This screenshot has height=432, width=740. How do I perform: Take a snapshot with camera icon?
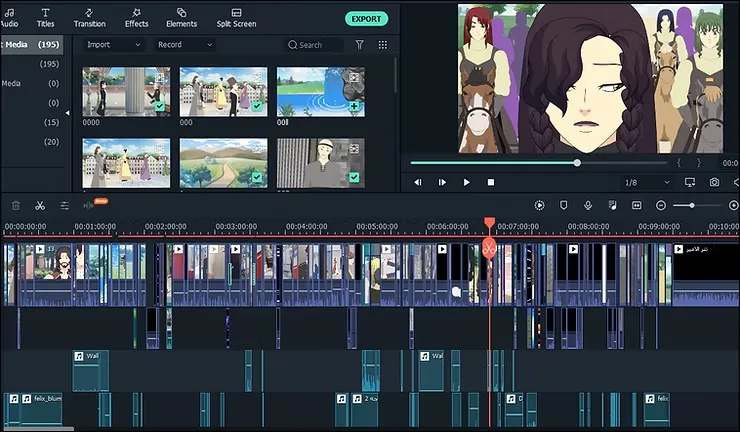[x=715, y=182]
